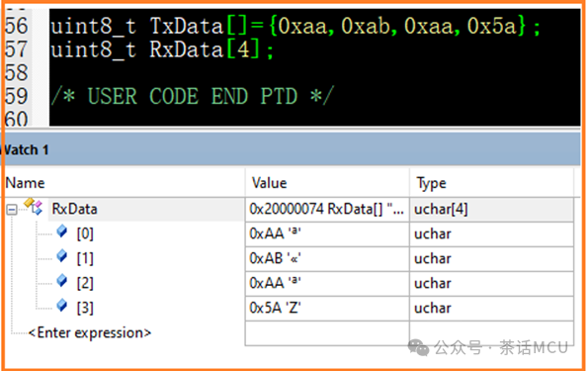
Task: Click the RxData array variable icon
Action: coord(34,207)
